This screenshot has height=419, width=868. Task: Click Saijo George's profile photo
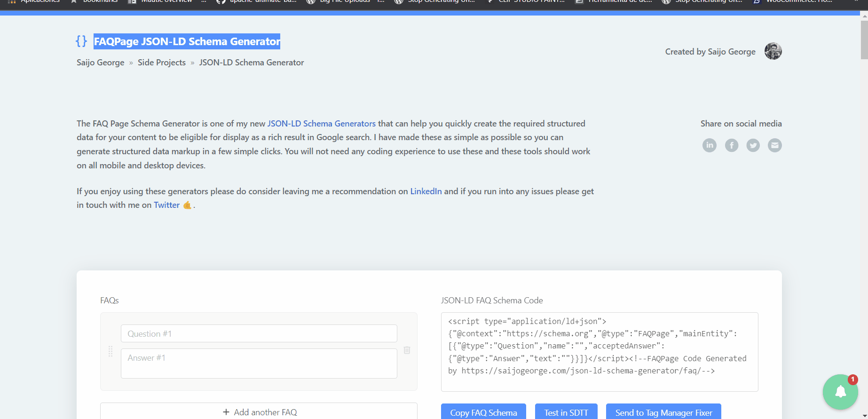point(773,51)
